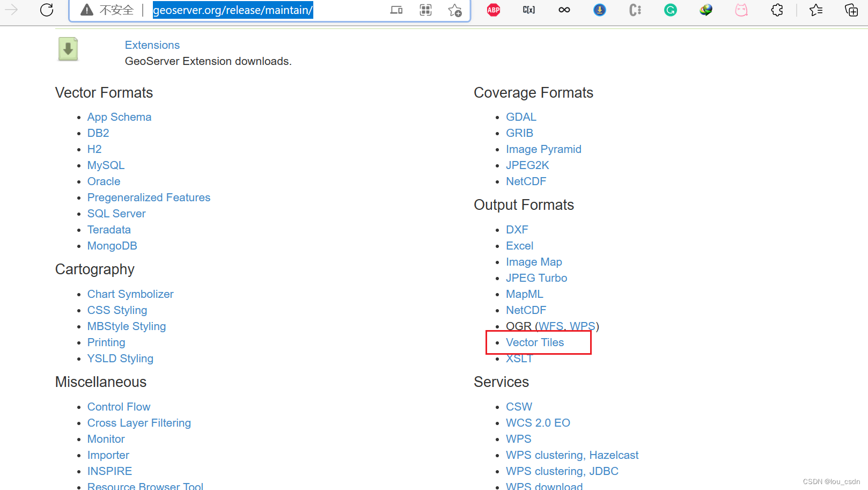The height and width of the screenshot is (490, 868).
Task: Open the App Schema extension link
Action: [x=119, y=117]
